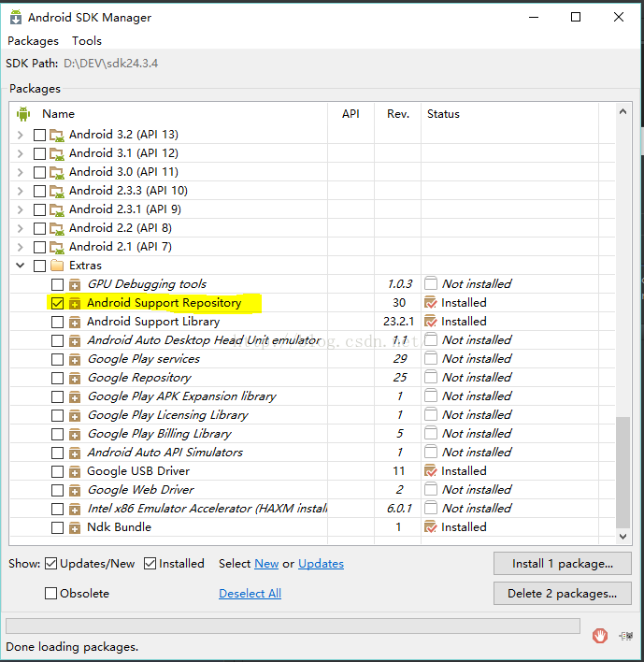This screenshot has height=662, width=644.
Task: Expand the Android 3.2 (API 13) node
Action: pyautogui.click(x=20, y=135)
